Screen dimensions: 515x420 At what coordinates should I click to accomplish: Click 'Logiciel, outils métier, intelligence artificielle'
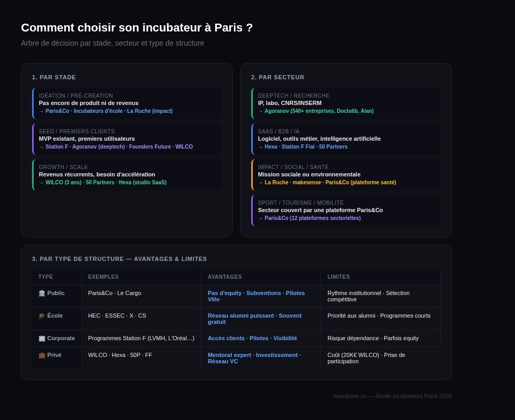[320, 139]
